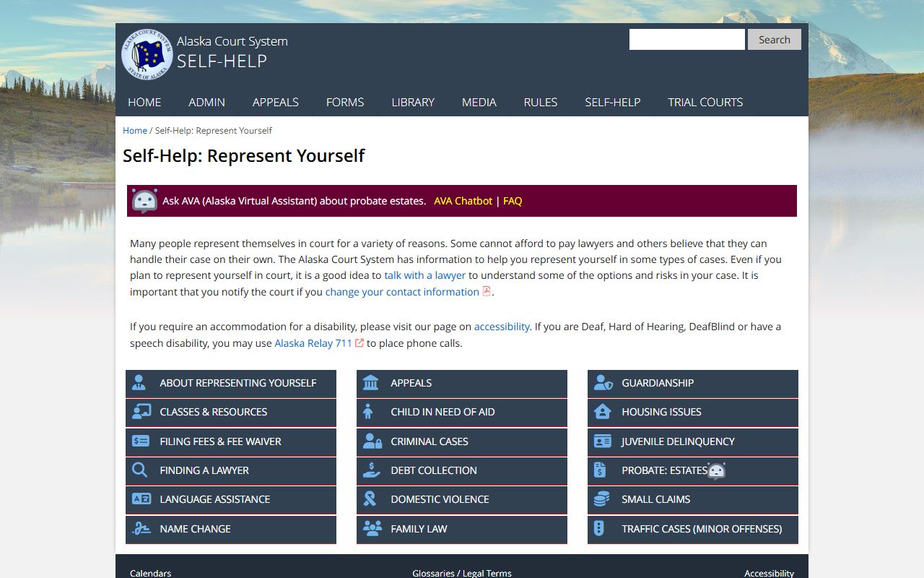
Task: Open the FAQ link in the banner
Action: 513,201
